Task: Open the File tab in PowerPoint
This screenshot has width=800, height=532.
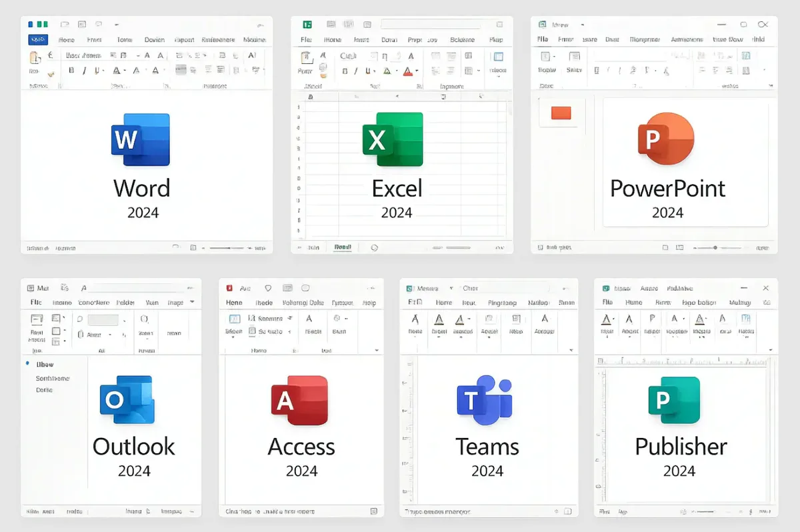Action: pyautogui.click(x=542, y=39)
